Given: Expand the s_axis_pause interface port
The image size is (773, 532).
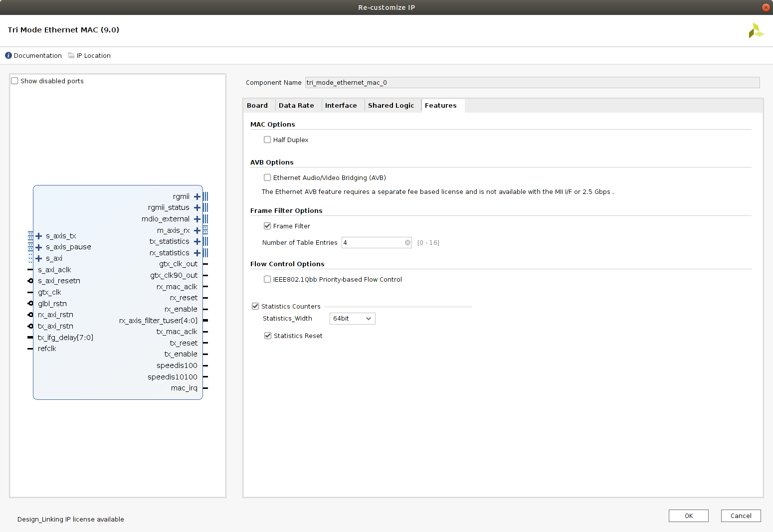Looking at the screenshot, I should pos(38,247).
